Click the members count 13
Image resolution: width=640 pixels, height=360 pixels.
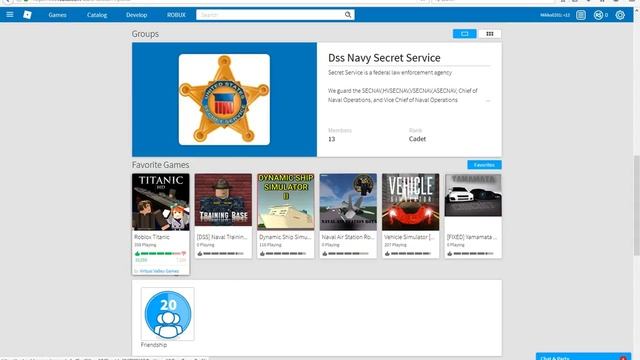[x=331, y=139]
